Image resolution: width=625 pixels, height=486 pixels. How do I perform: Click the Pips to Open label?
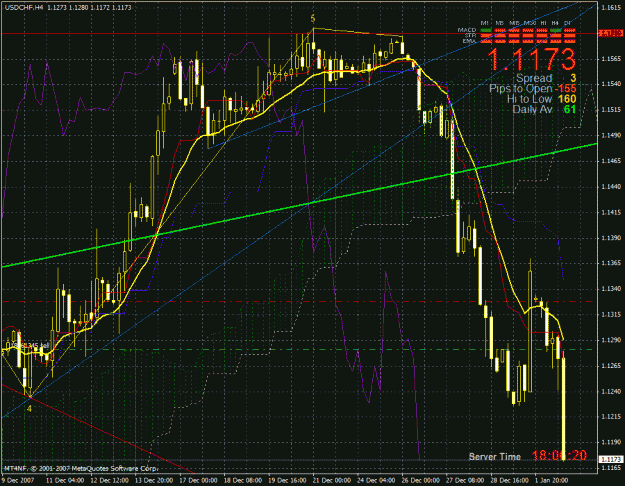(521, 89)
